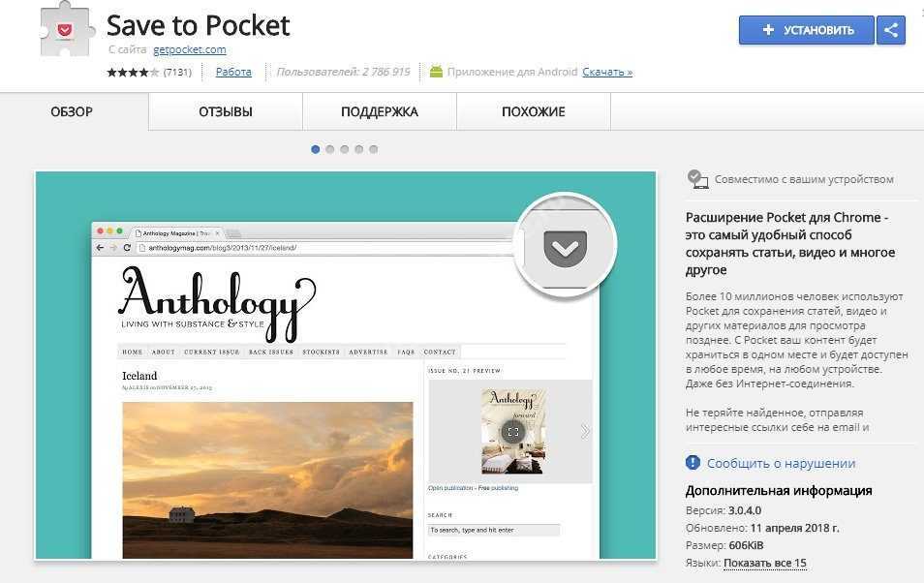Switch to the Поддержка tab
Image resolution: width=924 pixels, height=583 pixels.
click(379, 111)
